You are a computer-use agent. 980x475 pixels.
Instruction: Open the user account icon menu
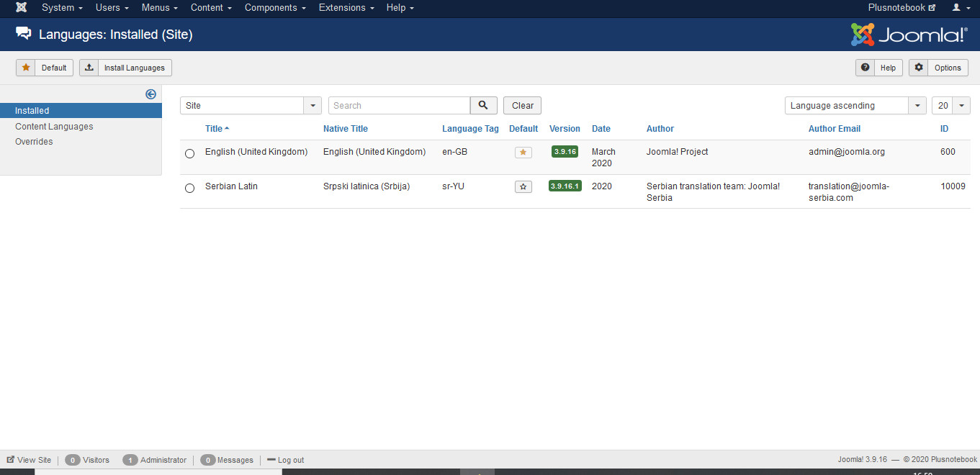[960, 8]
